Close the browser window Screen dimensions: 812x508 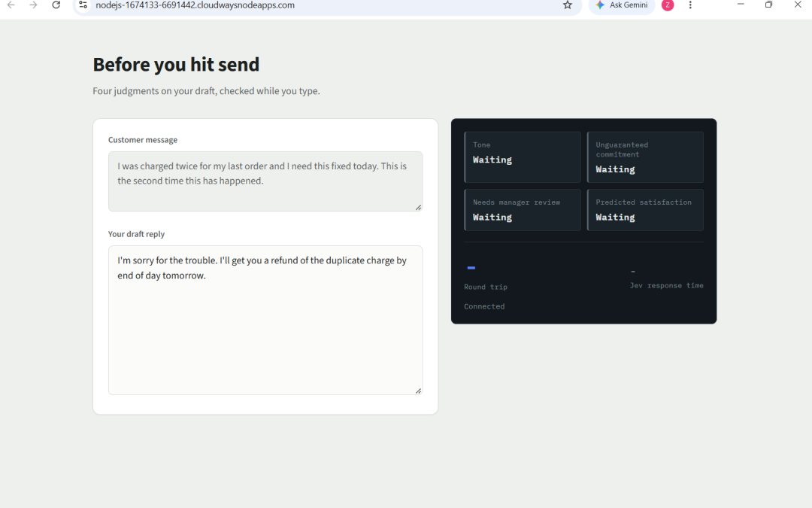click(x=798, y=5)
